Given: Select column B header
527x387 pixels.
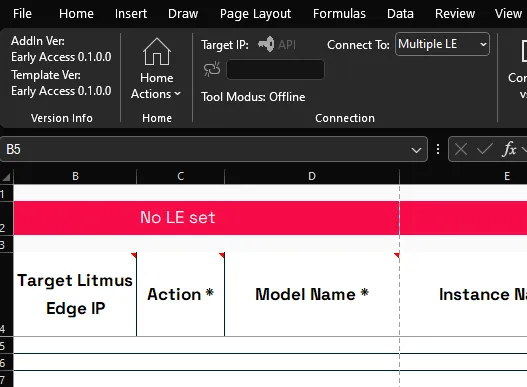Looking at the screenshot, I should coord(75,176).
